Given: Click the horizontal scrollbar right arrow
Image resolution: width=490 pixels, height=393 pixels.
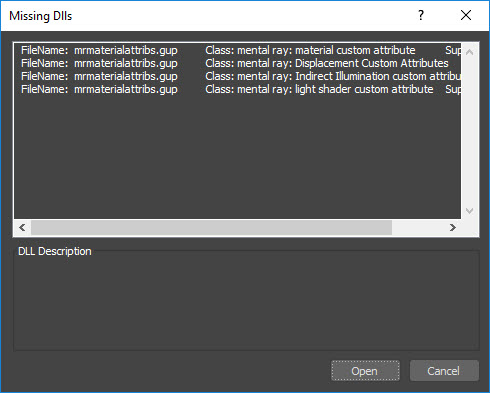Looking at the screenshot, I should point(452,228).
